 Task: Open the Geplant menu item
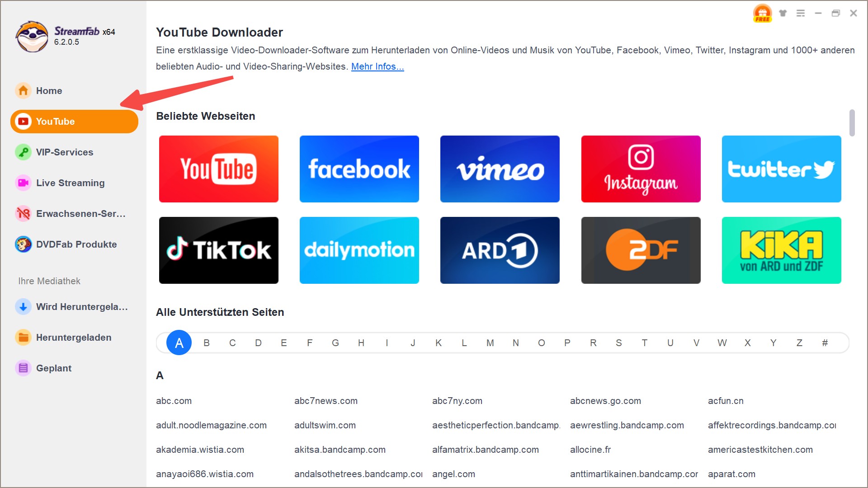54,368
